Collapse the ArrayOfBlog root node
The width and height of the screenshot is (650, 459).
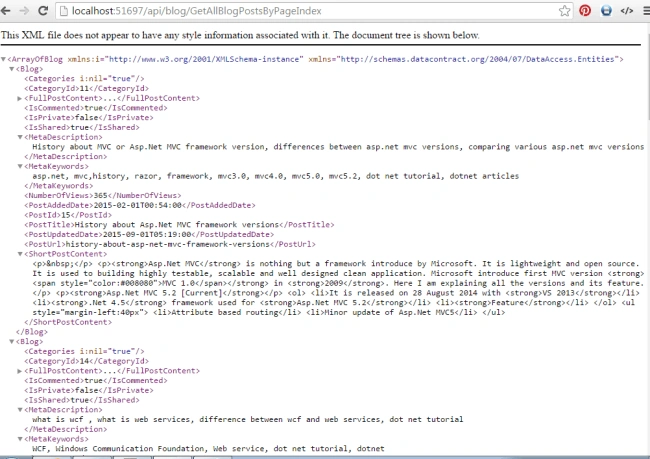click(3, 59)
